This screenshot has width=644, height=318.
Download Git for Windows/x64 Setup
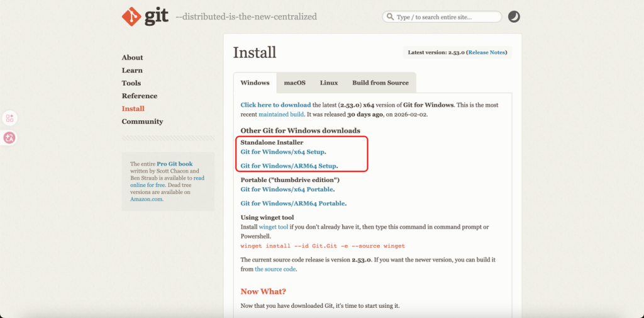coord(282,152)
